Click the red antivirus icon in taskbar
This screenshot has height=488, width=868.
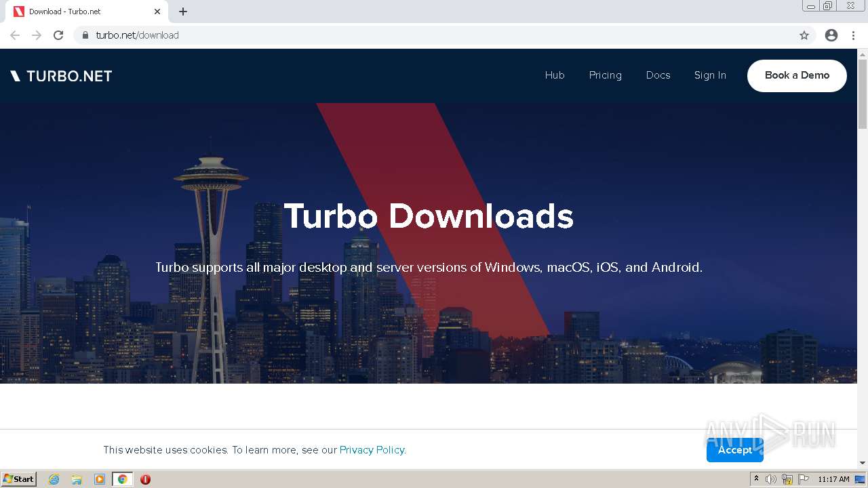(x=145, y=479)
